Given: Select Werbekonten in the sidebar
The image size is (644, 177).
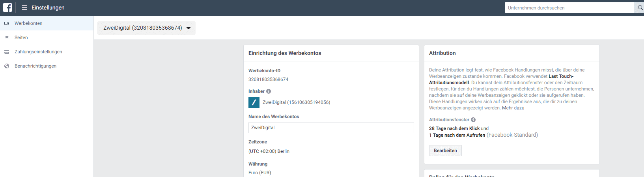Looking at the screenshot, I should [28, 23].
